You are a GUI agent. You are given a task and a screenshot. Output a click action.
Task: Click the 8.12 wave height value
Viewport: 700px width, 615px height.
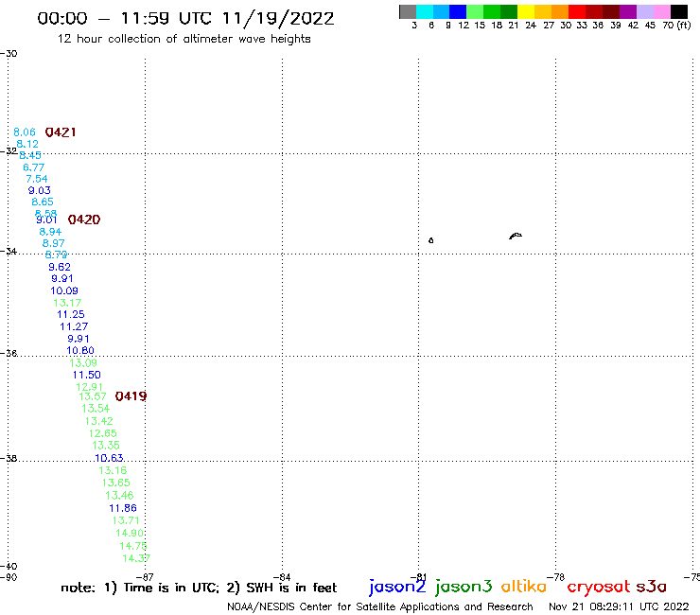pos(27,144)
